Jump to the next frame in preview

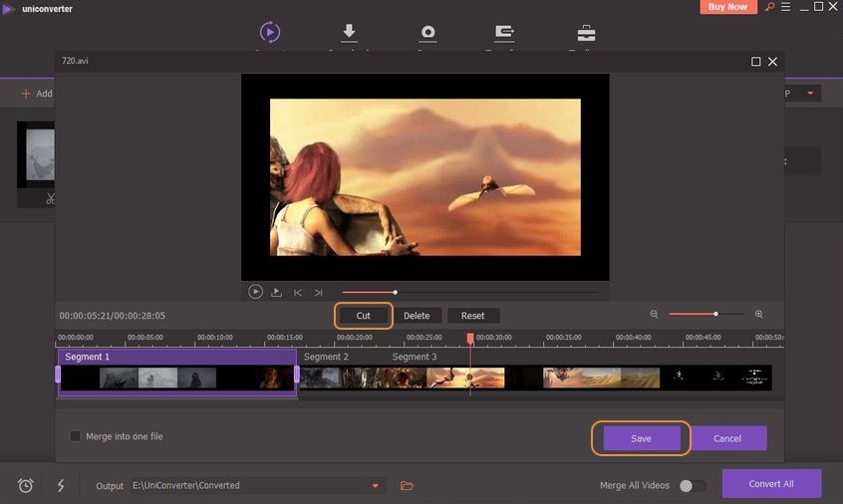coord(318,292)
